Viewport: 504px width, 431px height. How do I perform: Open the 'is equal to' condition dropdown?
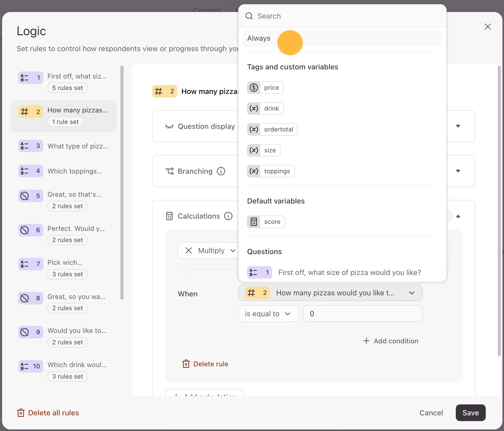(x=268, y=314)
